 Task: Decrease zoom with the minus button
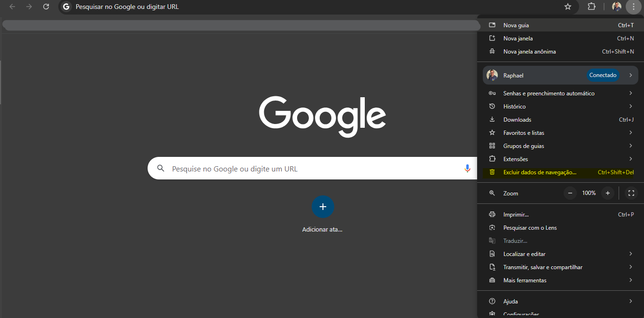coord(570,193)
